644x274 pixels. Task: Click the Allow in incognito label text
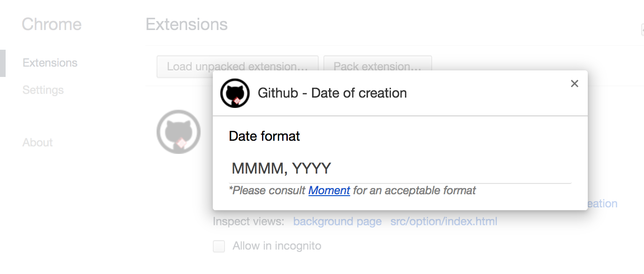click(x=277, y=246)
